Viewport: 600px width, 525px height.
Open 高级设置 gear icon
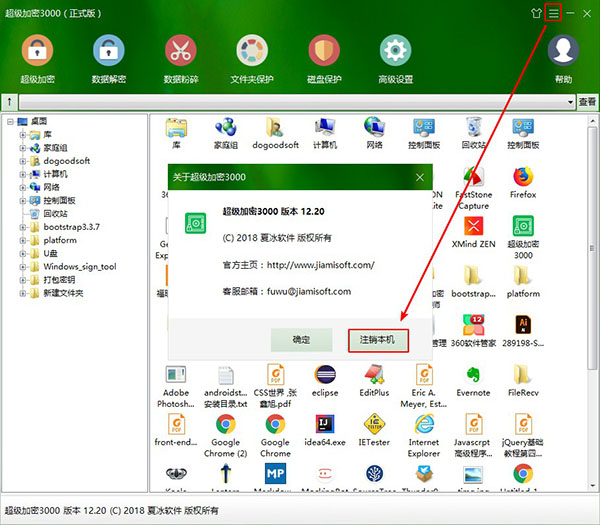click(x=396, y=51)
